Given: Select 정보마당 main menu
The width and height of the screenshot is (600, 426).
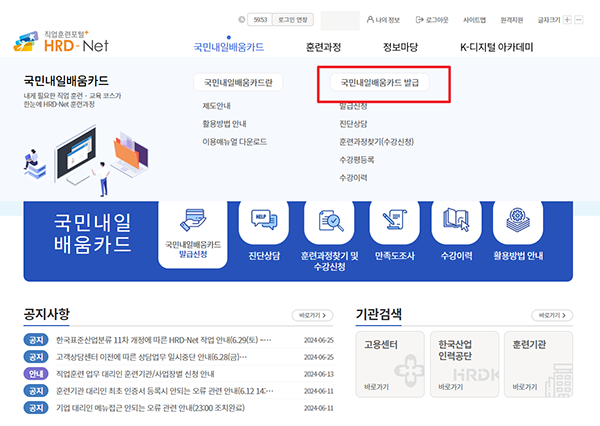Looking at the screenshot, I should pyautogui.click(x=401, y=47).
